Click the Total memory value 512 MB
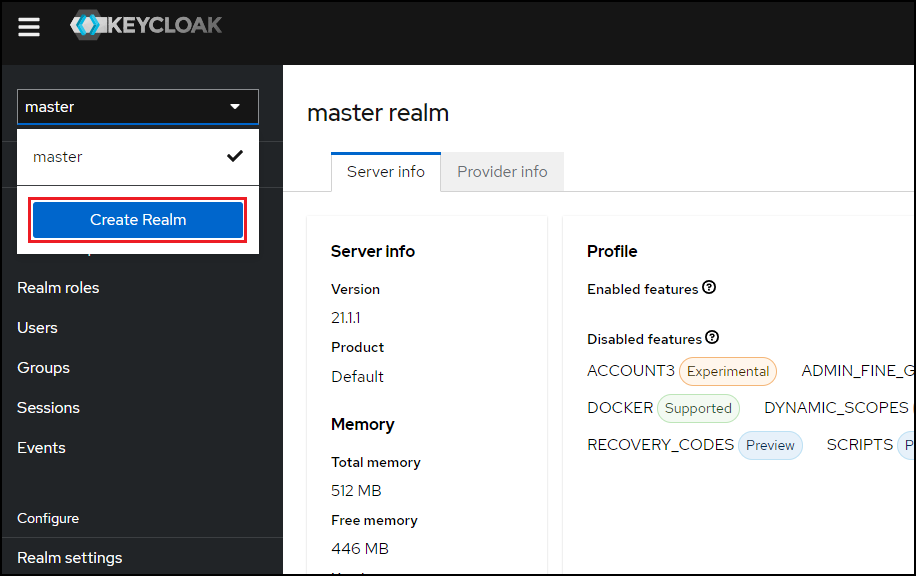Screen dimensions: 916x576 [x=356, y=491]
